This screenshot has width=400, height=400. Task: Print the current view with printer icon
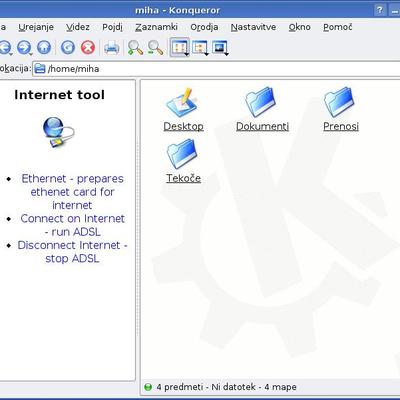coord(112,47)
